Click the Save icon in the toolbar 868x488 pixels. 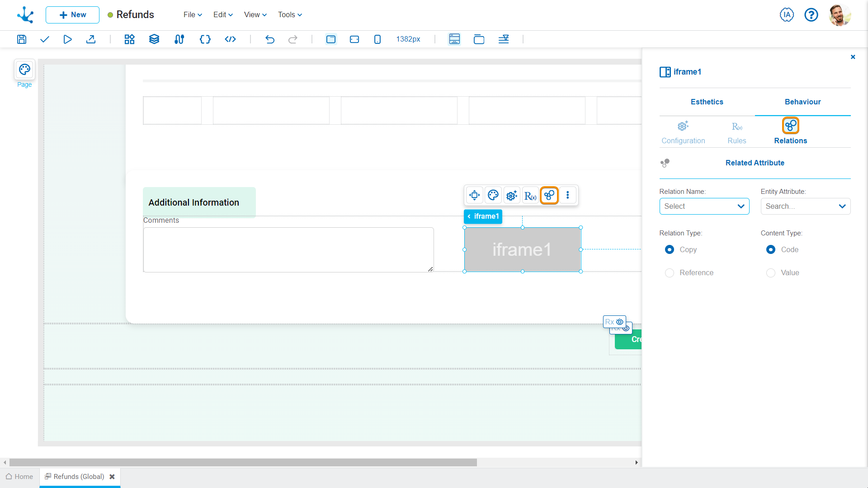(x=22, y=39)
